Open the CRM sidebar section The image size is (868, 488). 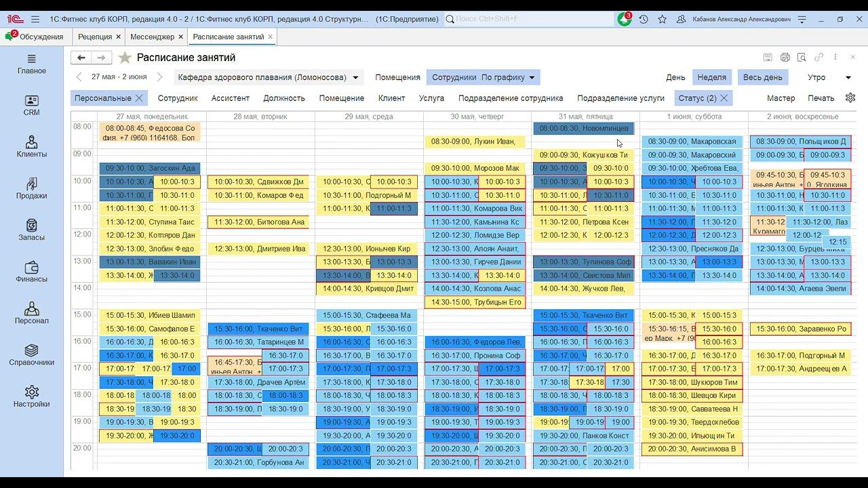pos(32,106)
